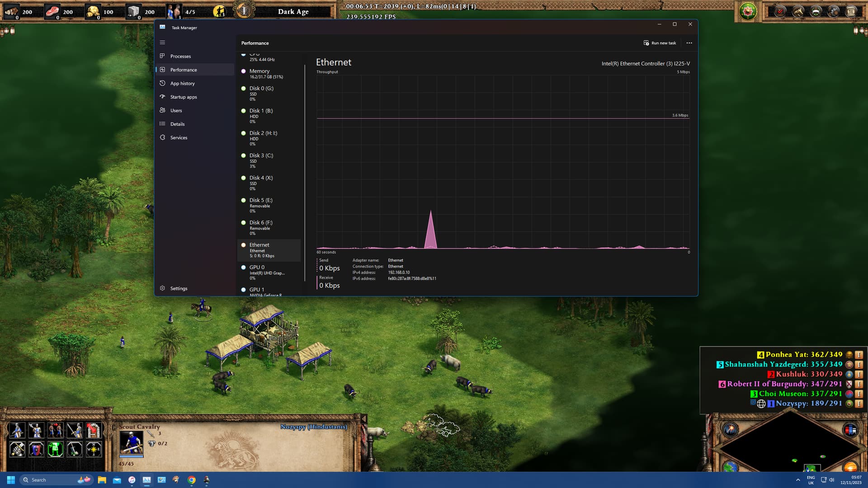Open the game menu scroll icon
The image size is (868, 488).
click(851, 11)
